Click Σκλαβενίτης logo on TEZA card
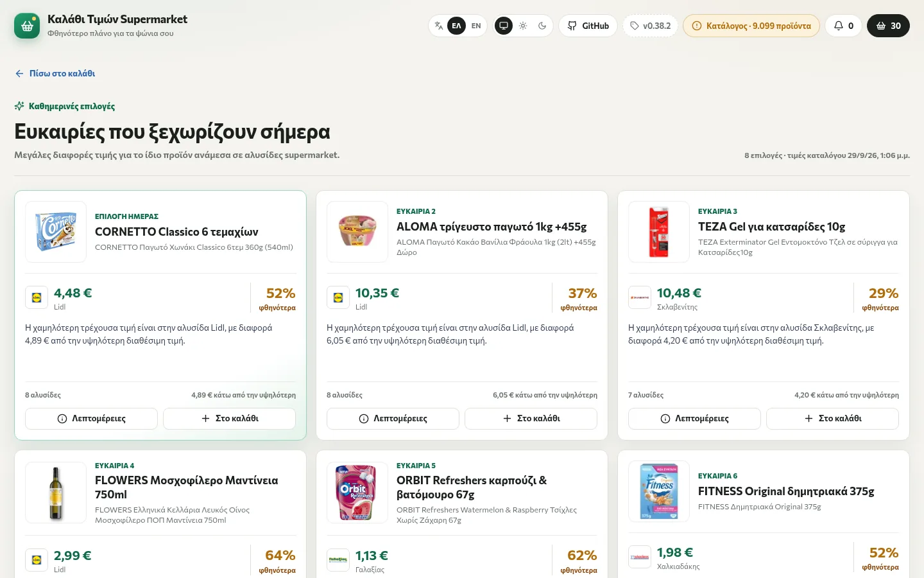 point(640,297)
